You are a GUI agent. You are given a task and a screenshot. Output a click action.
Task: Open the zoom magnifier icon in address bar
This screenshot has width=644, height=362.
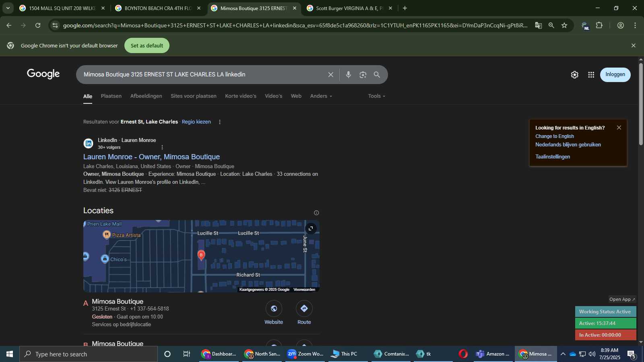551,25
